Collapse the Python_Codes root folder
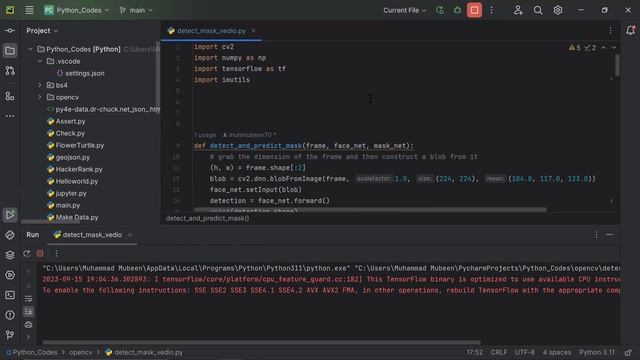This screenshot has height=360, width=640. [30, 49]
